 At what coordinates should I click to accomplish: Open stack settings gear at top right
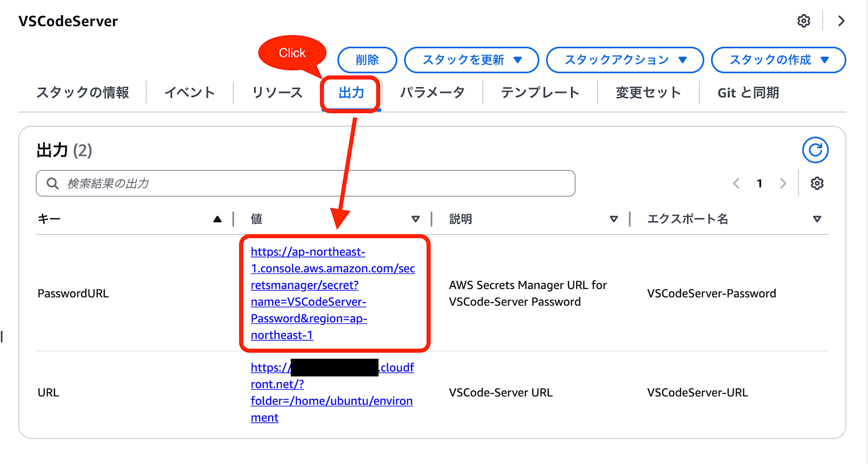coord(804,21)
